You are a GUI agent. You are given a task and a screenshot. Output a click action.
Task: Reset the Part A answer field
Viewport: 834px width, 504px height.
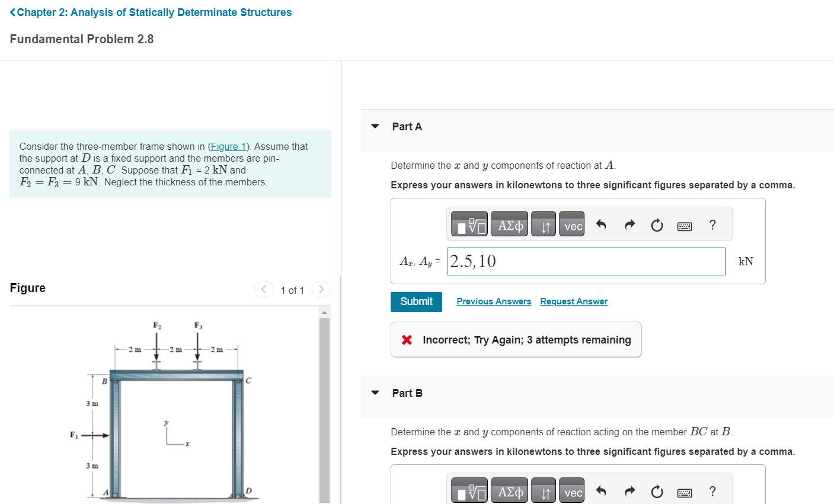click(657, 224)
